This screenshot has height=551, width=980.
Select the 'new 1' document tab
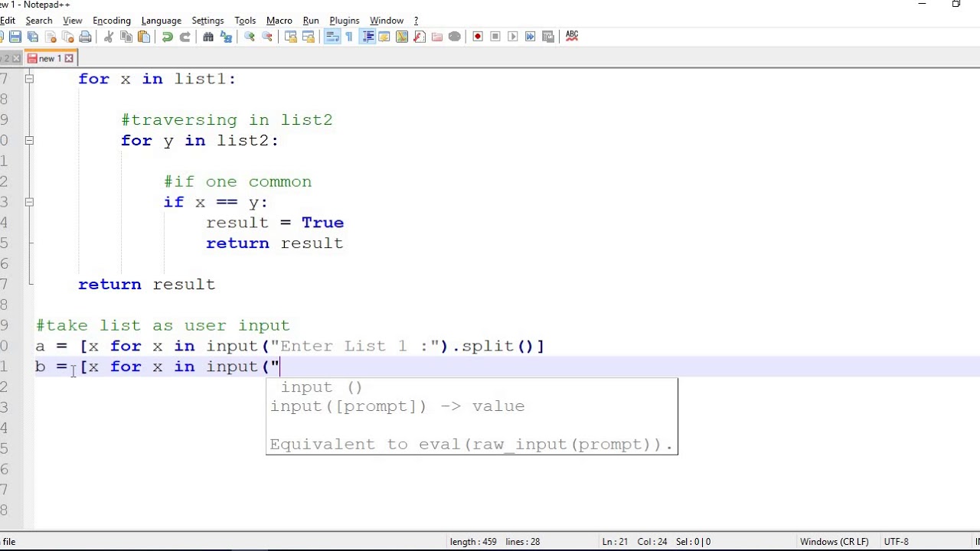pos(50,58)
